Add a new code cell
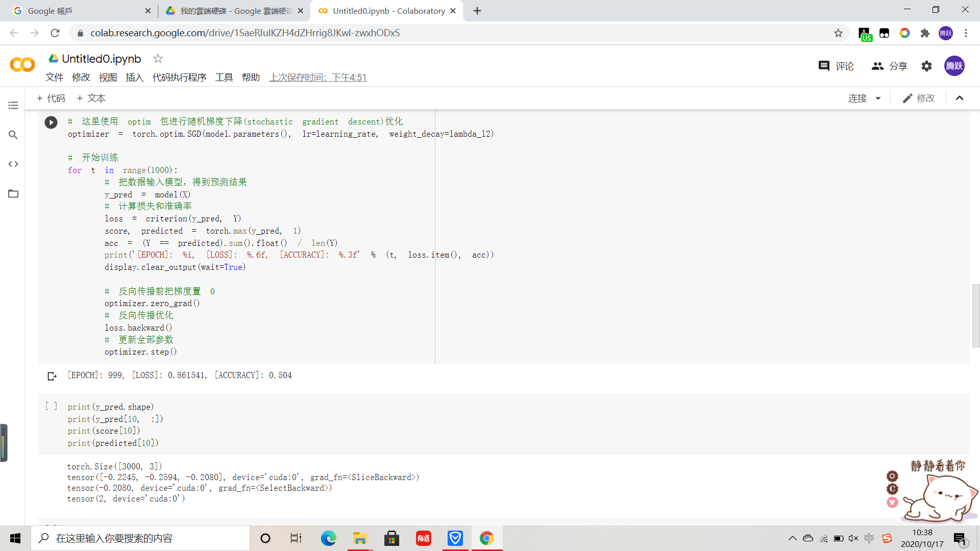Image resolution: width=980 pixels, height=551 pixels. click(51, 98)
